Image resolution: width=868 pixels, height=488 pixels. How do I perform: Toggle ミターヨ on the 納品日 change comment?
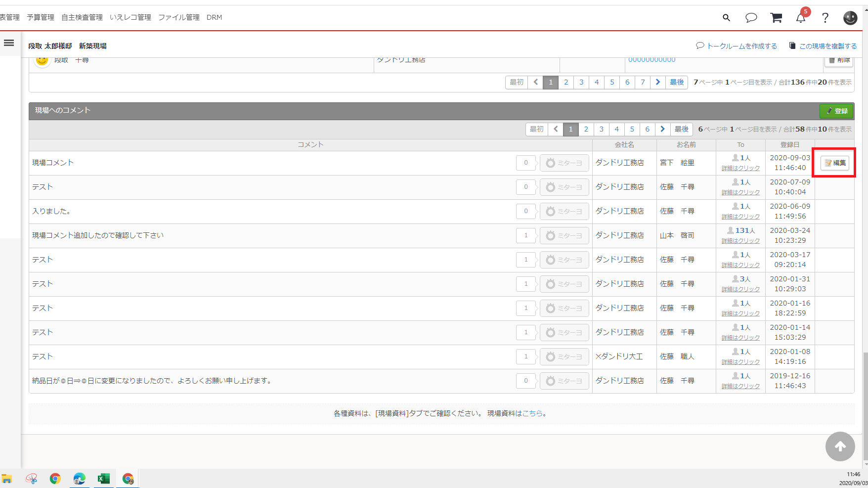click(x=564, y=381)
